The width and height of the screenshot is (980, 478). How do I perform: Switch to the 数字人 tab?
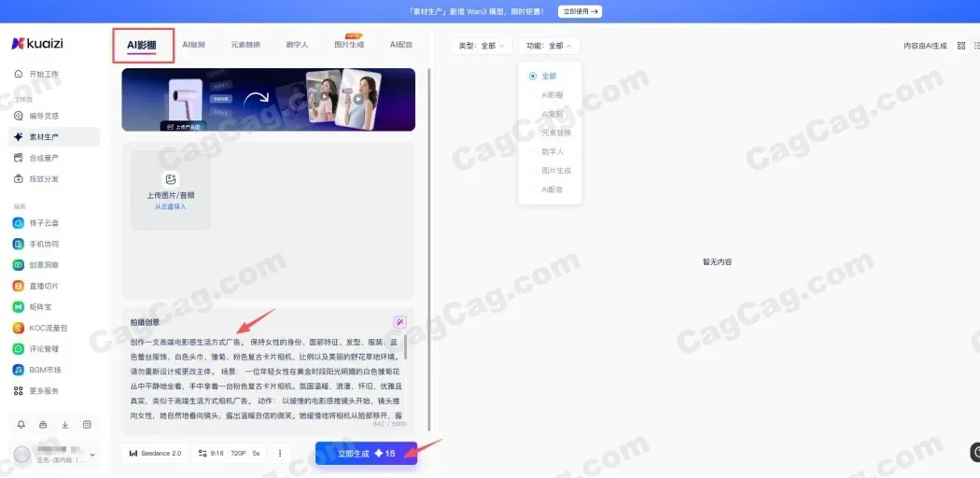298,45
